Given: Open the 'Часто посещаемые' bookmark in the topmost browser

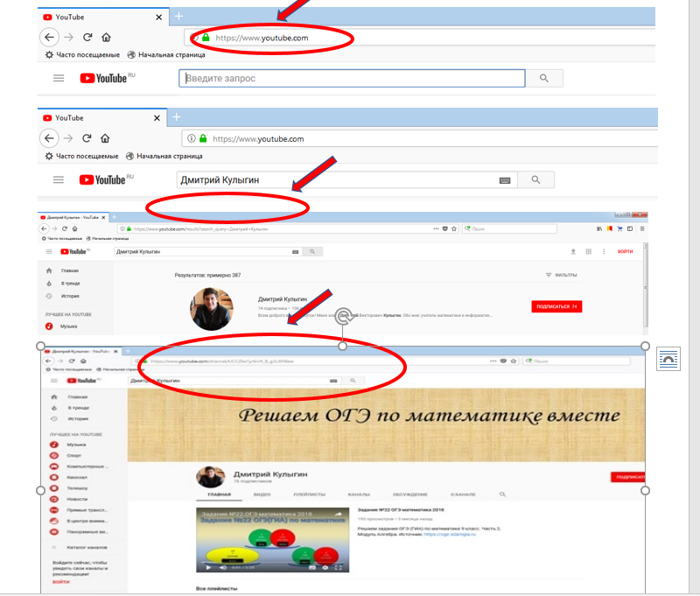Looking at the screenshot, I should tap(82, 54).
